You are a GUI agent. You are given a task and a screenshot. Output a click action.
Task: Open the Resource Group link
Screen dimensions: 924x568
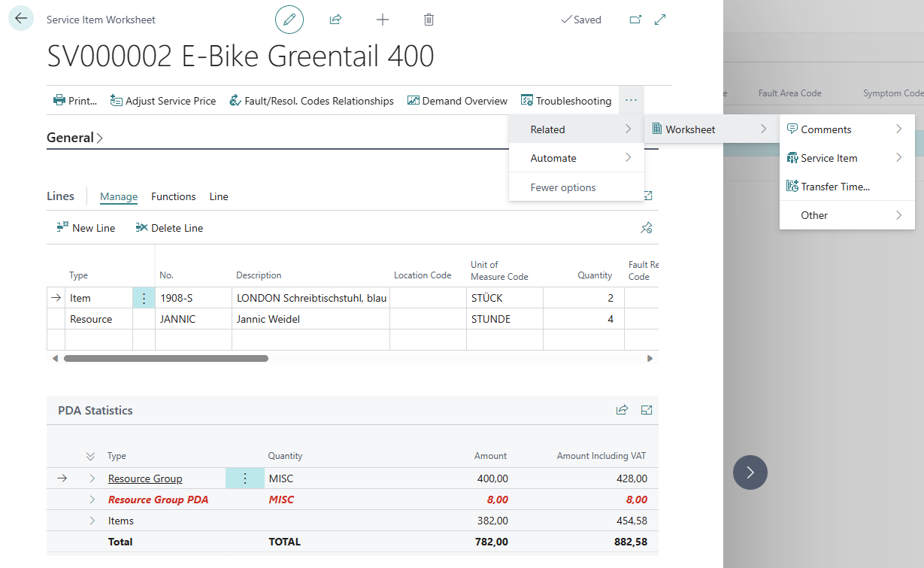point(145,478)
